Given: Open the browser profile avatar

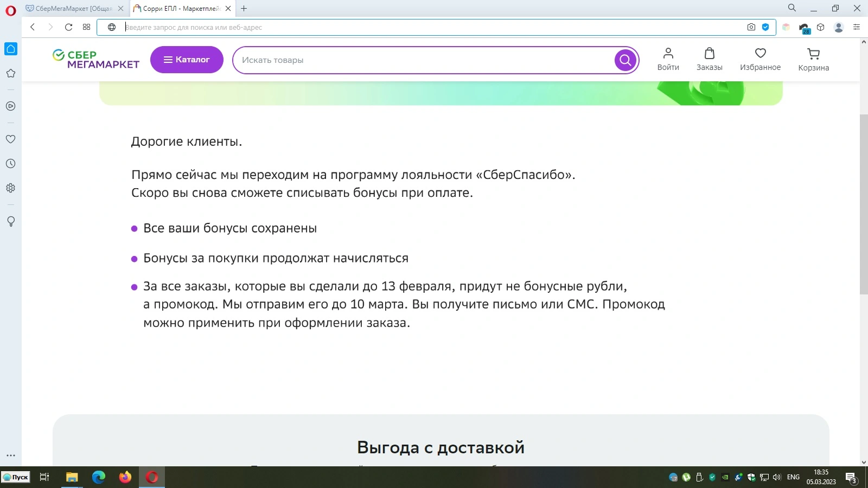Looking at the screenshot, I should [839, 27].
